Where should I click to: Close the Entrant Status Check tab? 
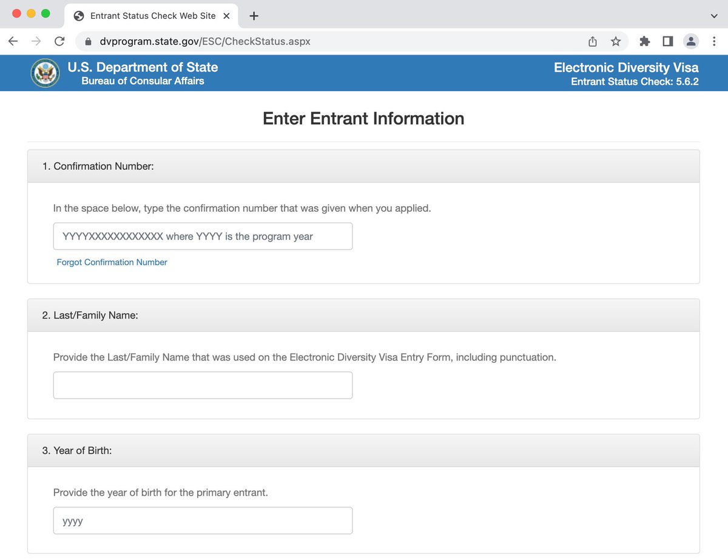pyautogui.click(x=226, y=16)
